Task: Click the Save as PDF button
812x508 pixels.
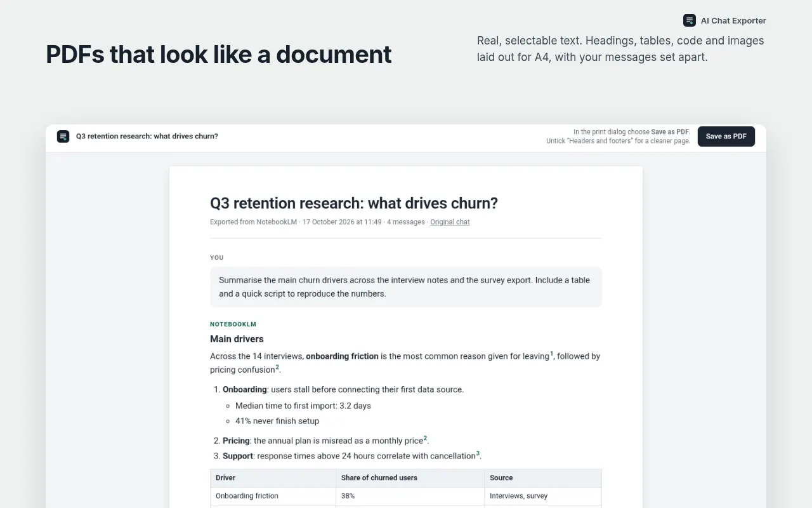Action: click(726, 137)
